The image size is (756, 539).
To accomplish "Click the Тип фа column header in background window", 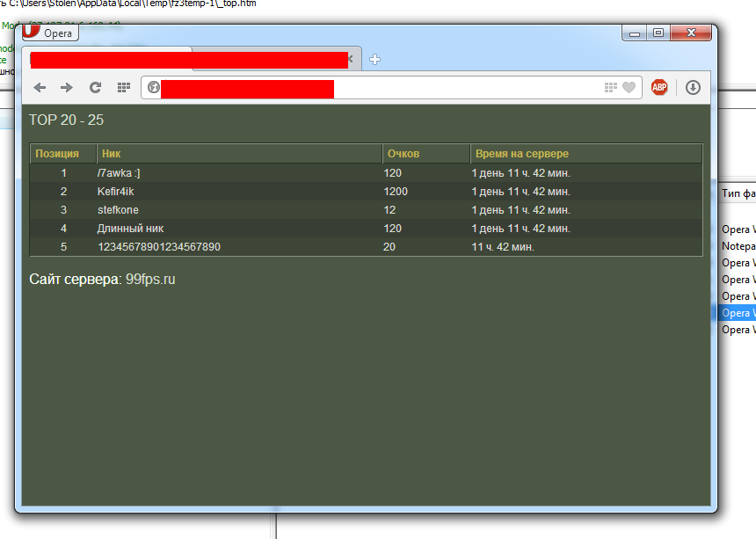I will pyautogui.click(x=738, y=193).
